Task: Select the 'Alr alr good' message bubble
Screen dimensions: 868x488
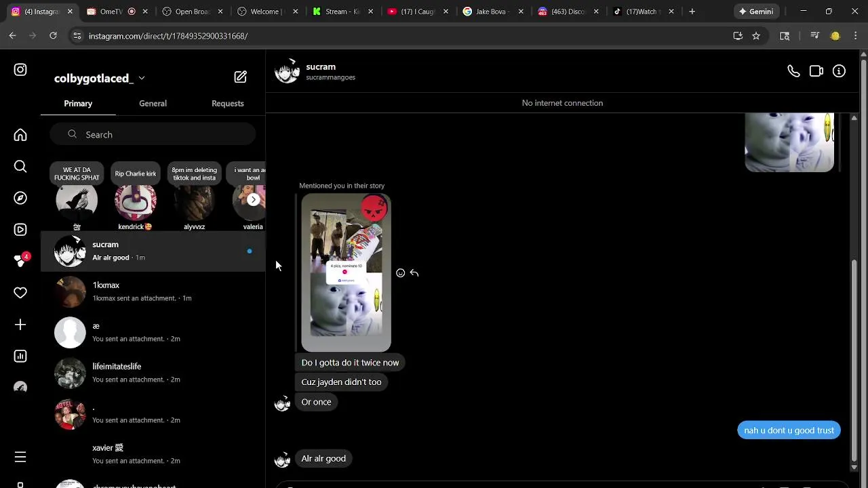Action: pos(323,459)
